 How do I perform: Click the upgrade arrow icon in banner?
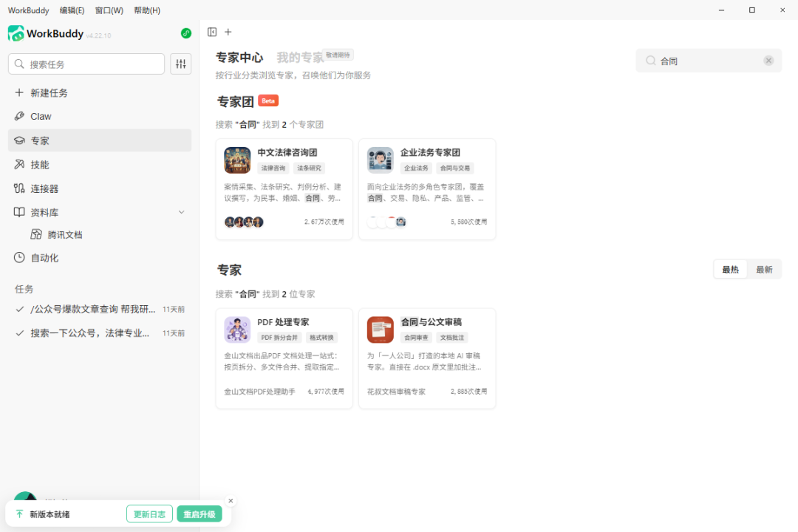tap(19, 514)
